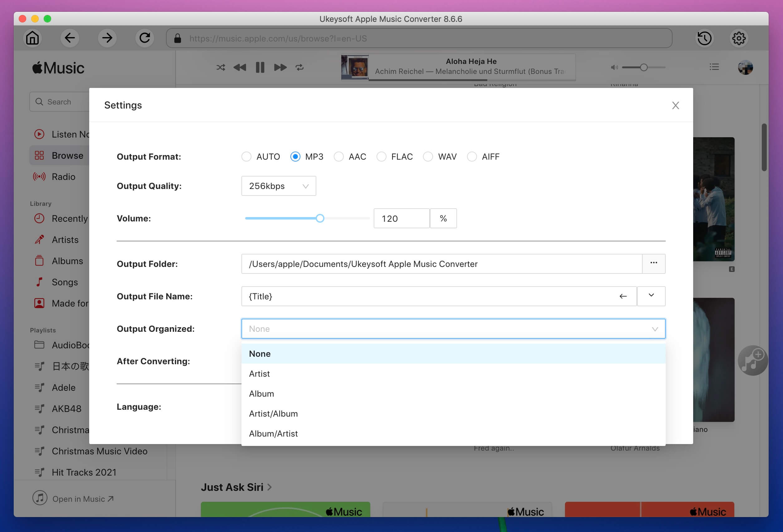Image resolution: width=783 pixels, height=532 pixels.
Task: Click the rewind playback icon
Action: (239, 67)
